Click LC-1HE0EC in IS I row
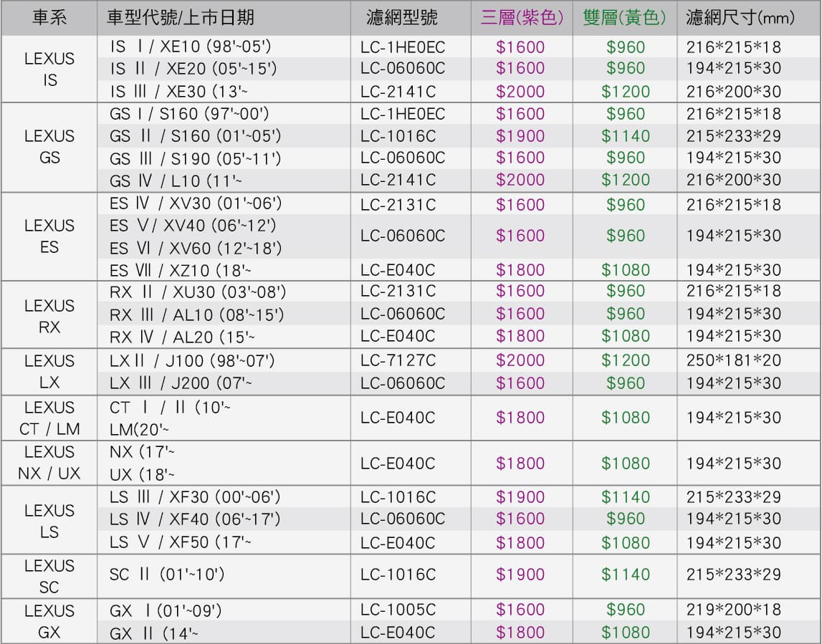 click(x=403, y=47)
